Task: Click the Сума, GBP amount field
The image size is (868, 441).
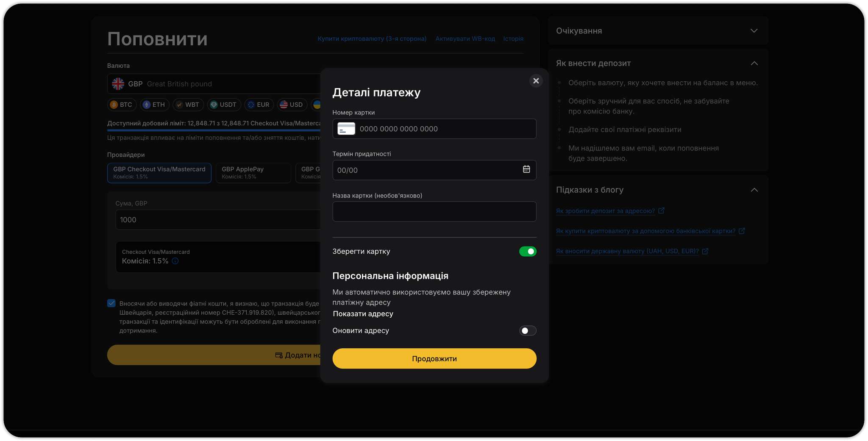Action: [218, 219]
